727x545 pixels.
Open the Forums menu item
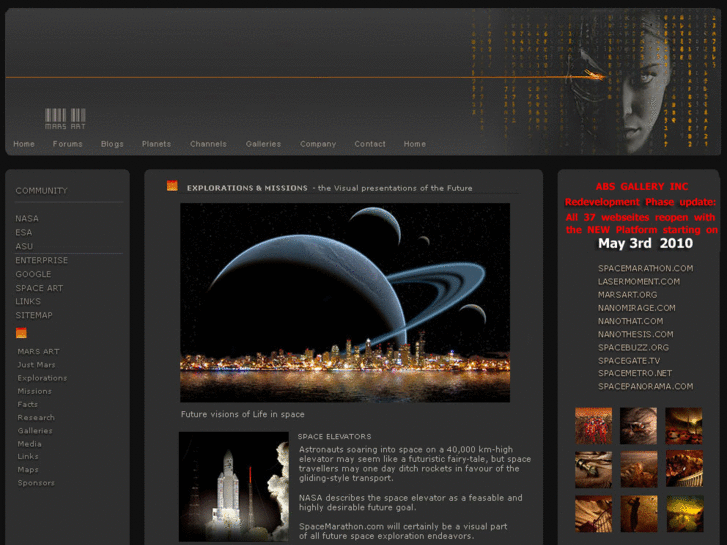tap(68, 144)
